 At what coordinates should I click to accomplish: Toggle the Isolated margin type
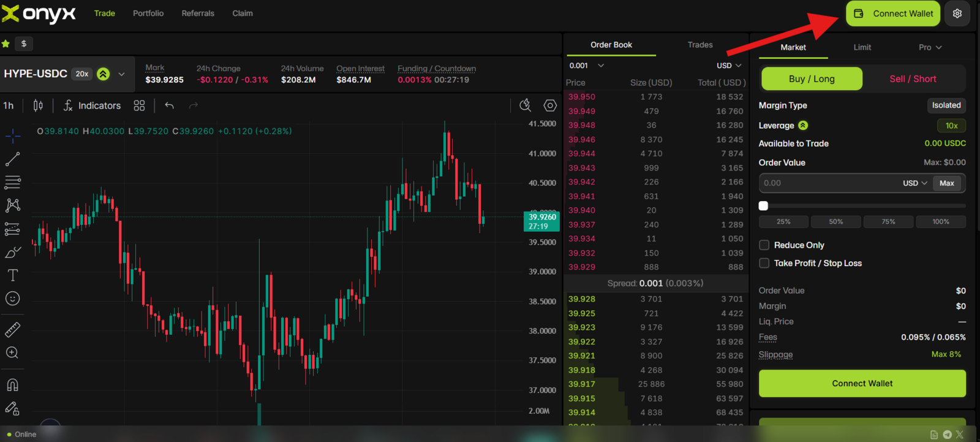[946, 105]
